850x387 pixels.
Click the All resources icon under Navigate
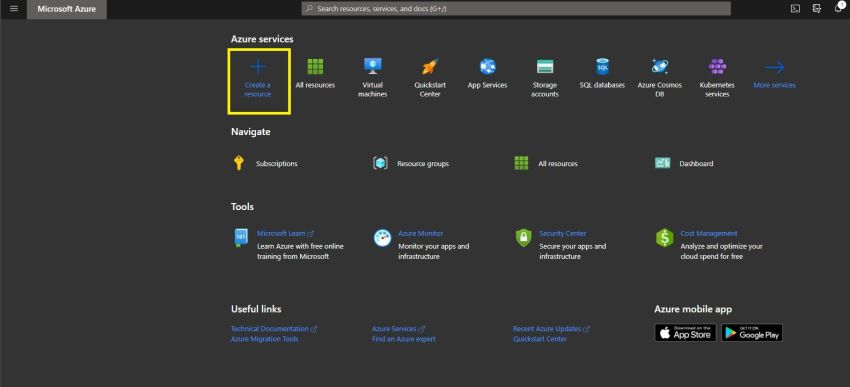tap(521, 163)
